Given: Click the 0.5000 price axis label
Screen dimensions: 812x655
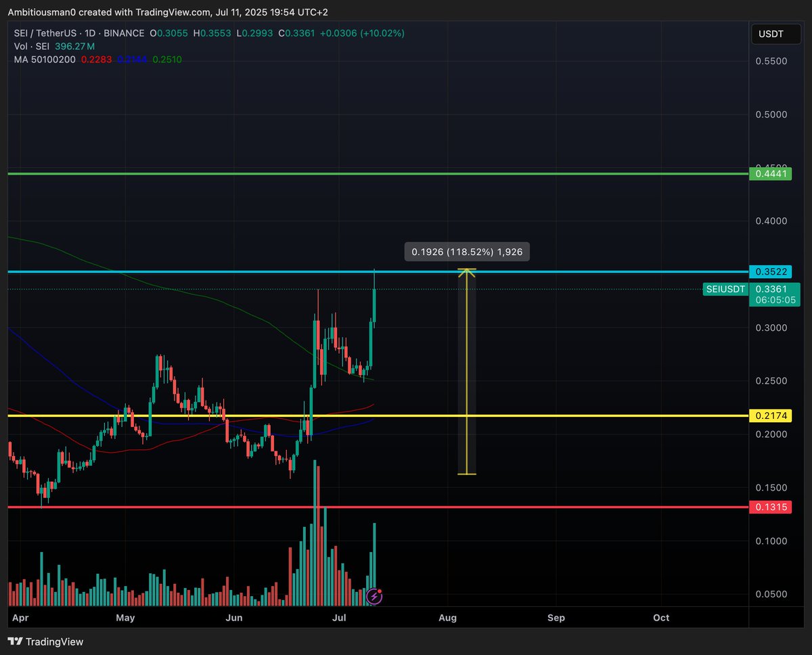Looking at the screenshot, I should click(x=771, y=114).
